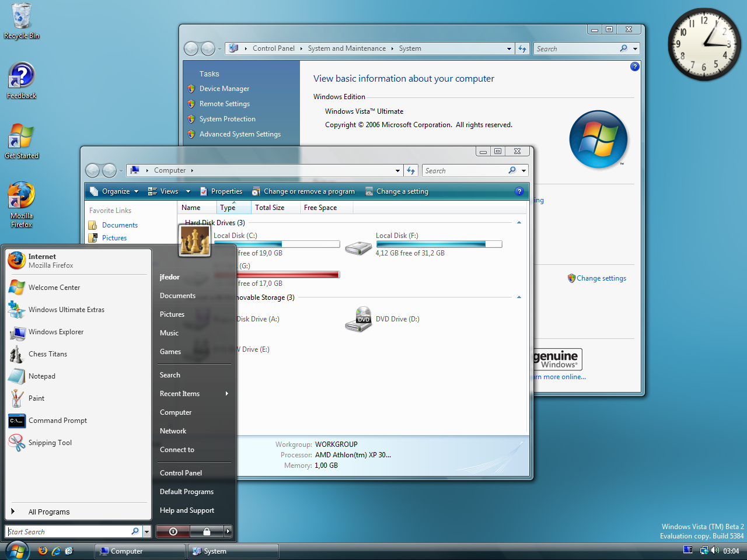Sort by the Total Size column header
The width and height of the screenshot is (747, 560).
[x=275, y=208]
